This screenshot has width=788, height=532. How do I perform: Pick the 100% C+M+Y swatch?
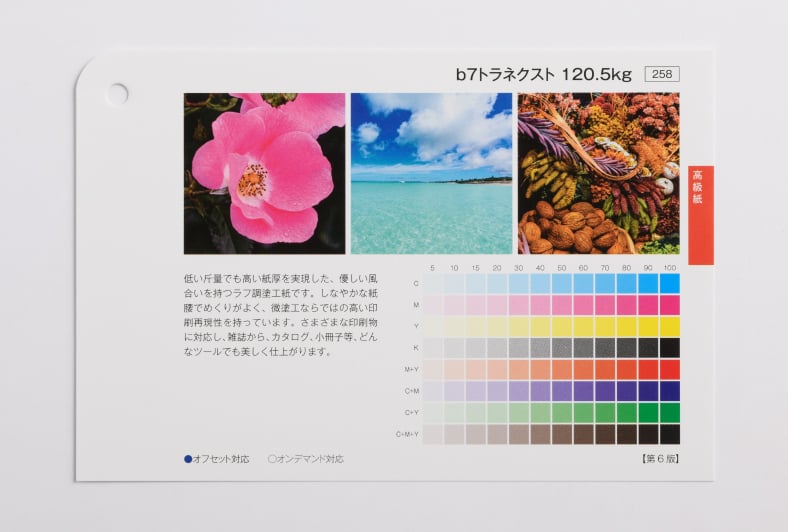[x=669, y=434]
